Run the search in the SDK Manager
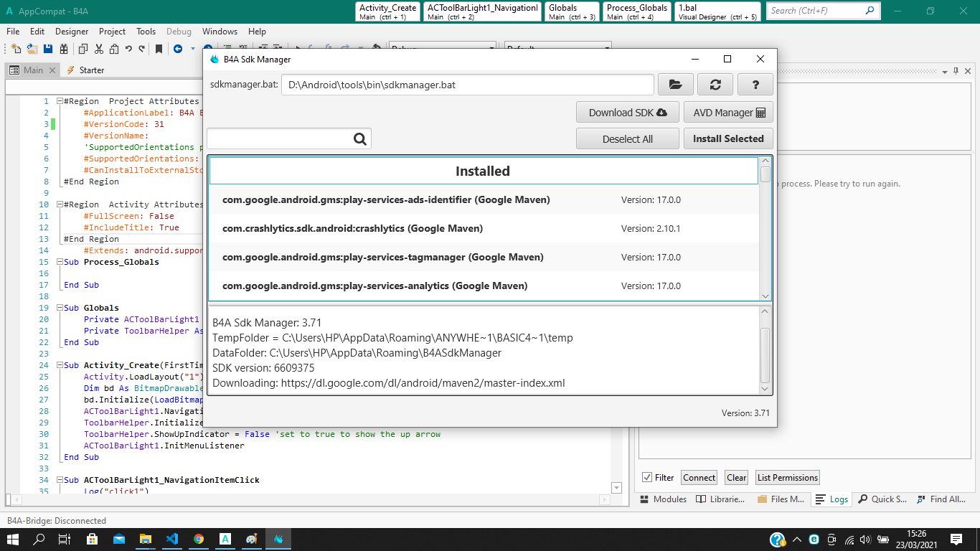Viewport: 980px width, 551px height. 359,138
